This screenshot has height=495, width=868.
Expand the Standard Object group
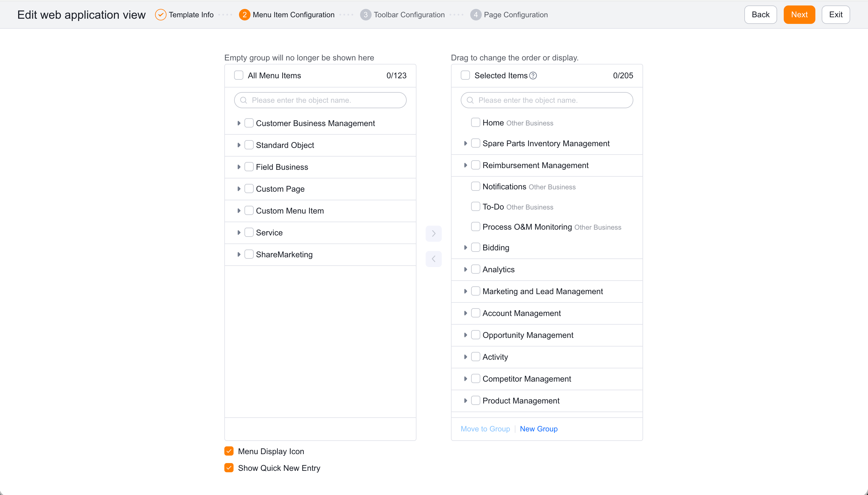tap(239, 145)
